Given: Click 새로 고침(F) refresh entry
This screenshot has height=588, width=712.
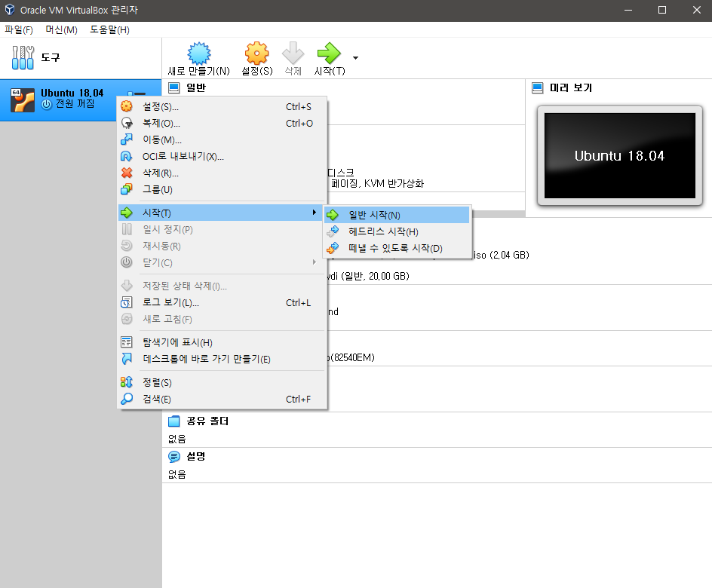Looking at the screenshot, I should [222, 319].
